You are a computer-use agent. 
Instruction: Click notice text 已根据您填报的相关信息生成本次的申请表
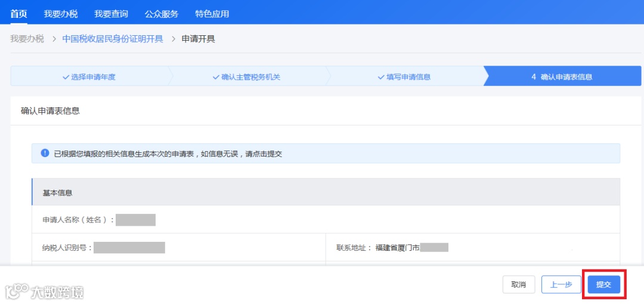point(125,154)
